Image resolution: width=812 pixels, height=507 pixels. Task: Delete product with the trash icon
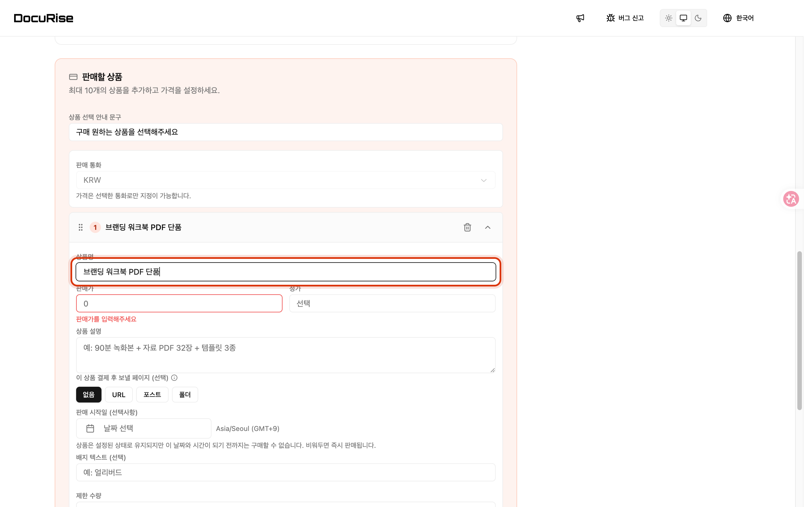(467, 227)
